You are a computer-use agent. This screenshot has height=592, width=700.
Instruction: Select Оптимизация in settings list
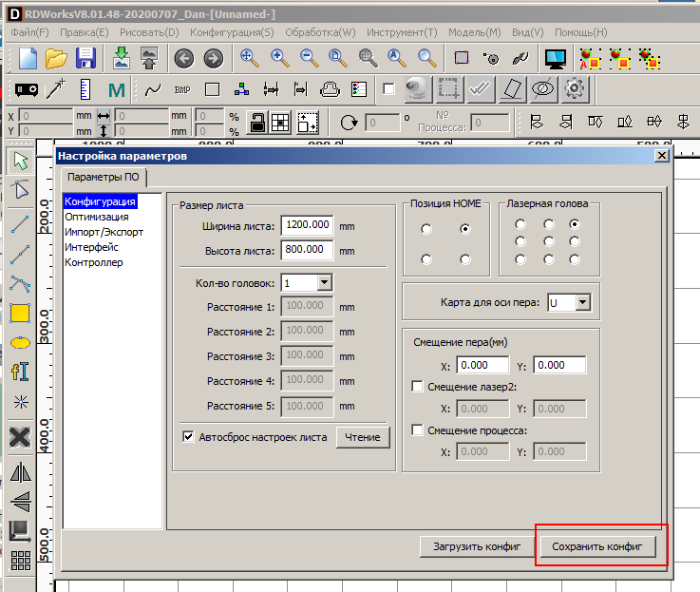96,217
